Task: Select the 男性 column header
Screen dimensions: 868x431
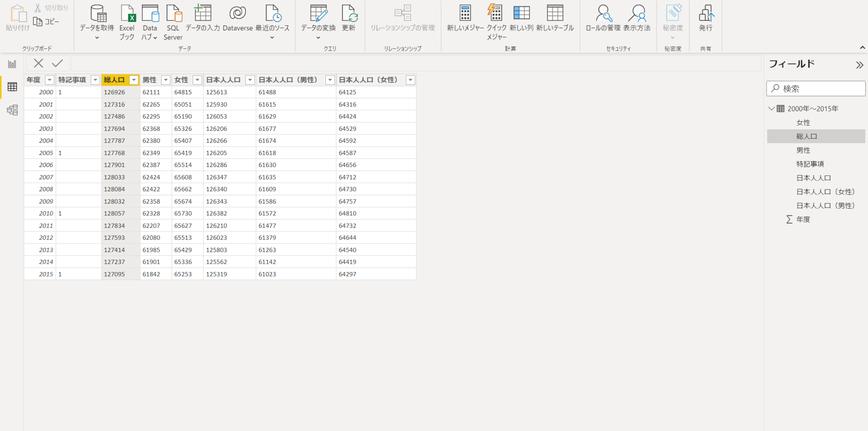Action: coord(150,80)
